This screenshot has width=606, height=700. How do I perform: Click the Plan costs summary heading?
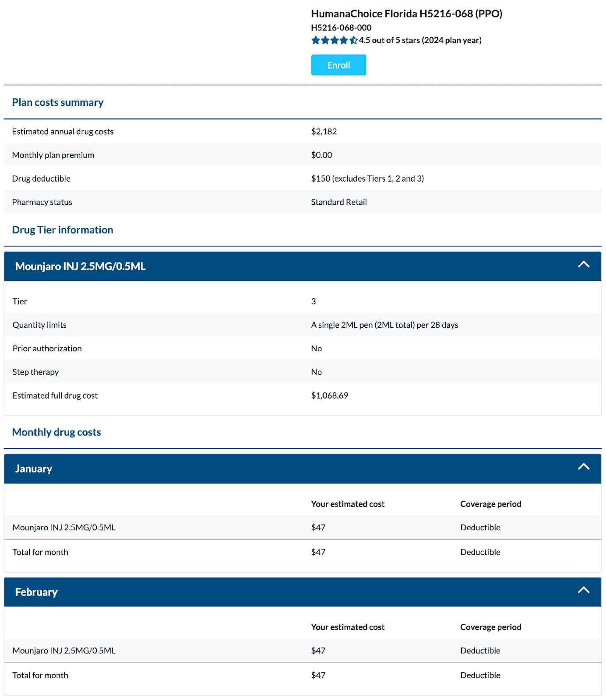pos(58,102)
